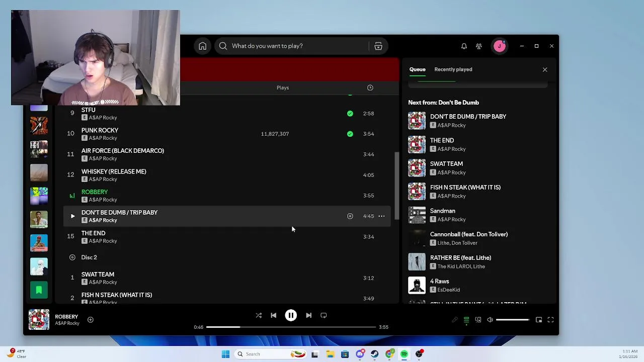The height and width of the screenshot is (362, 644).
Task: Open RATHER BE (feat. Lithe) in queue
Action: (478, 262)
